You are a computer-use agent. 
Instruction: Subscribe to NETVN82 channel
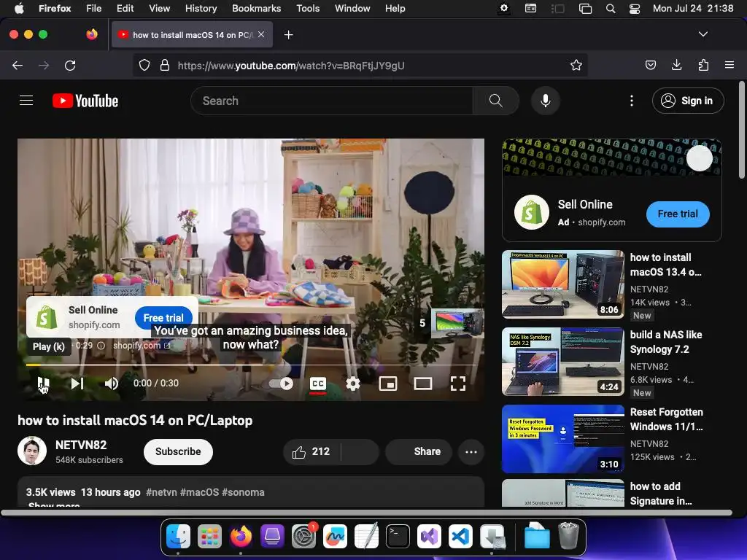tap(178, 451)
